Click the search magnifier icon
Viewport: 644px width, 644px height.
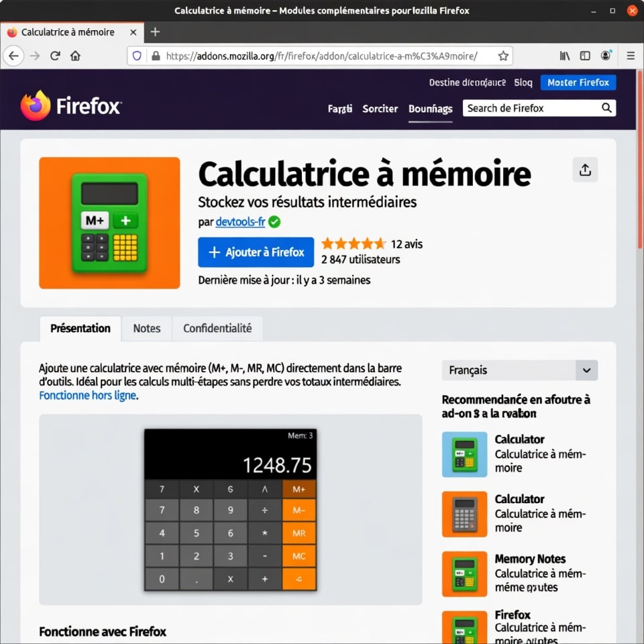point(606,108)
